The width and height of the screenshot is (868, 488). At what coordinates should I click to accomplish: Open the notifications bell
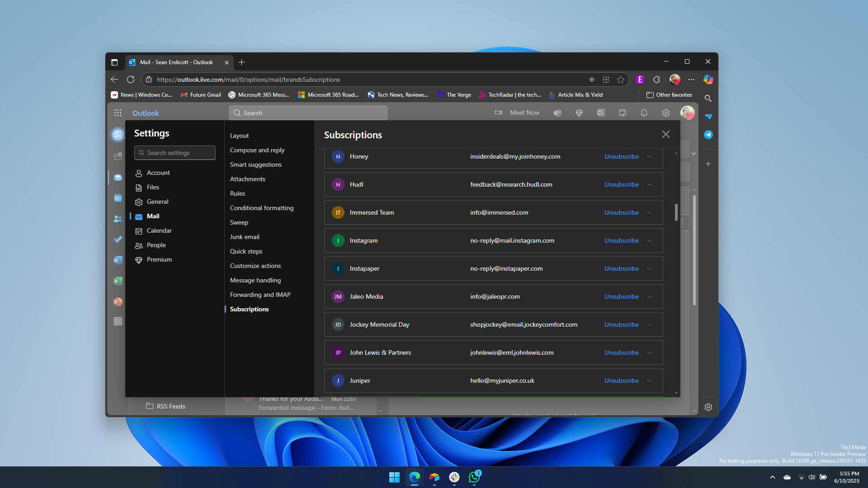click(x=644, y=113)
